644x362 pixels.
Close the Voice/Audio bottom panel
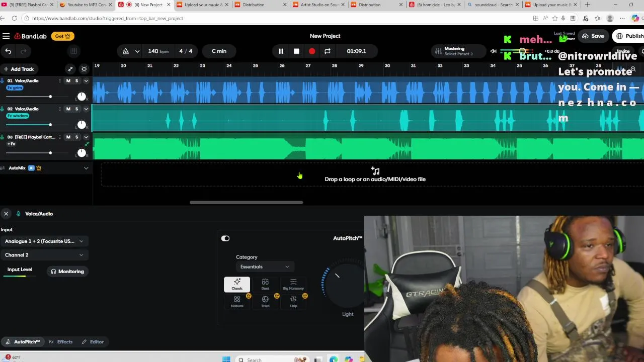pos(6,214)
